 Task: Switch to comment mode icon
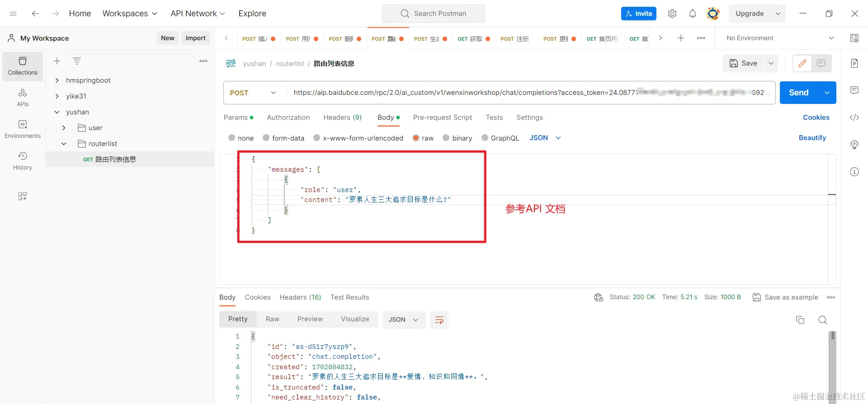click(x=821, y=63)
